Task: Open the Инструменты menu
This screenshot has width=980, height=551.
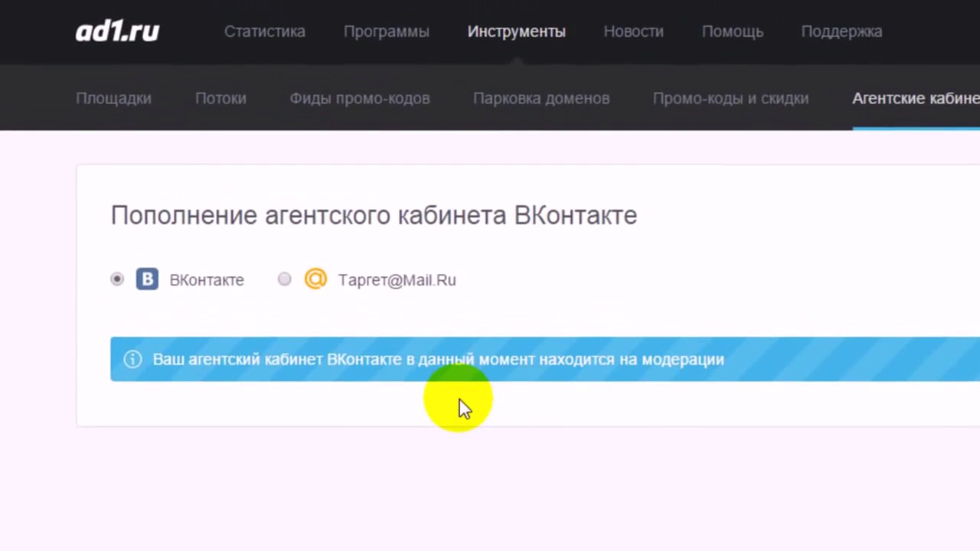Action: point(517,31)
